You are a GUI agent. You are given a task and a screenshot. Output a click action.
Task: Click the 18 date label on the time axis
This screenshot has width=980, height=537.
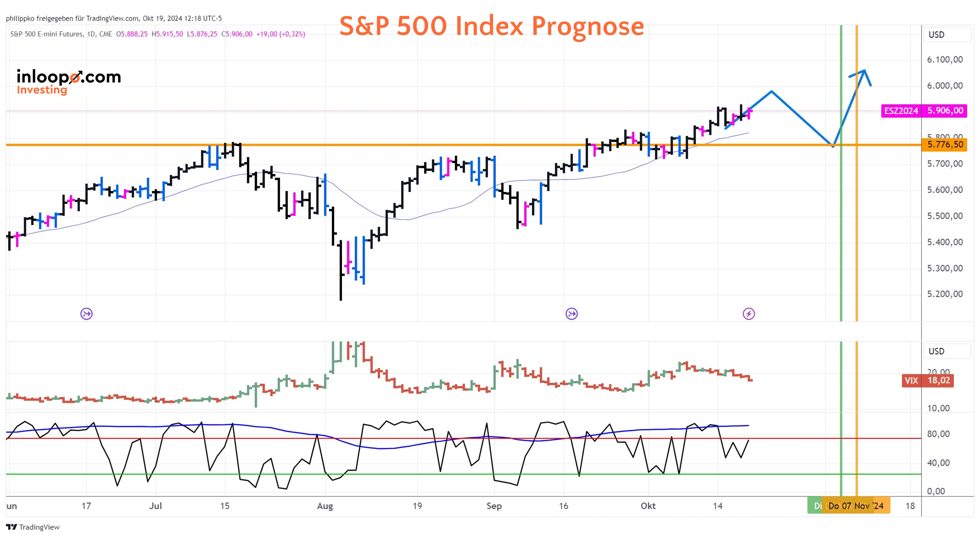(910, 506)
